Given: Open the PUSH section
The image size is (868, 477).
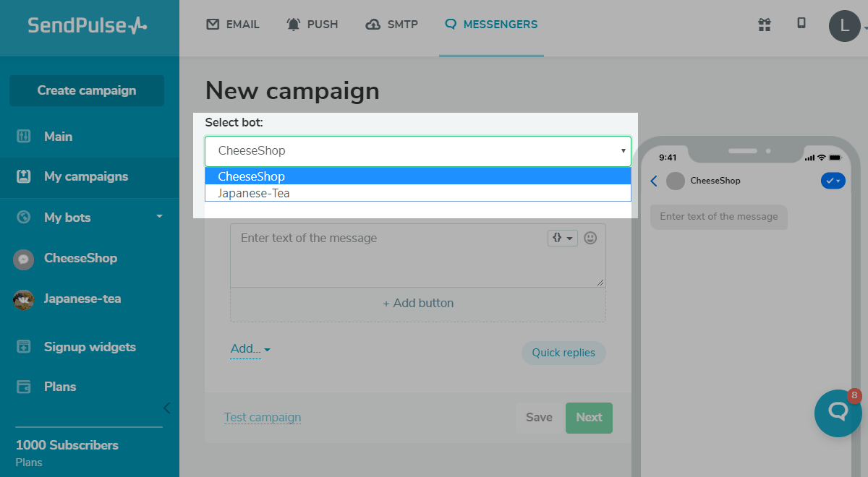Looking at the screenshot, I should (x=312, y=24).
